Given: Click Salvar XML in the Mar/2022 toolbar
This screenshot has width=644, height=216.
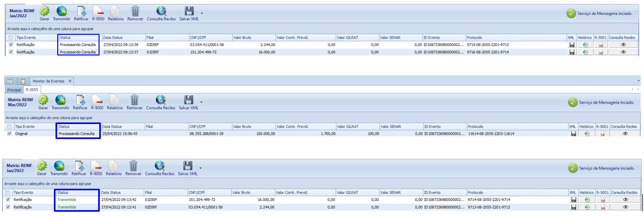Looking at the screenshot, I should [188, 103].
